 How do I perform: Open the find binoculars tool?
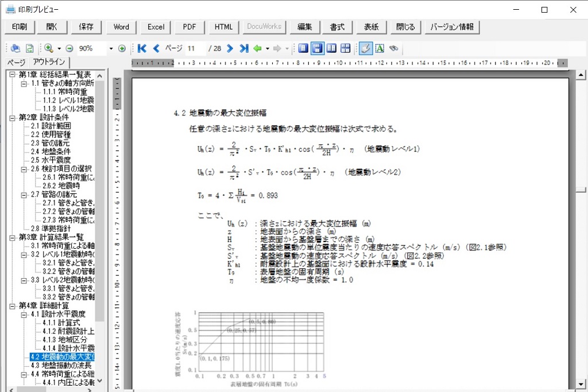point(393,48)
